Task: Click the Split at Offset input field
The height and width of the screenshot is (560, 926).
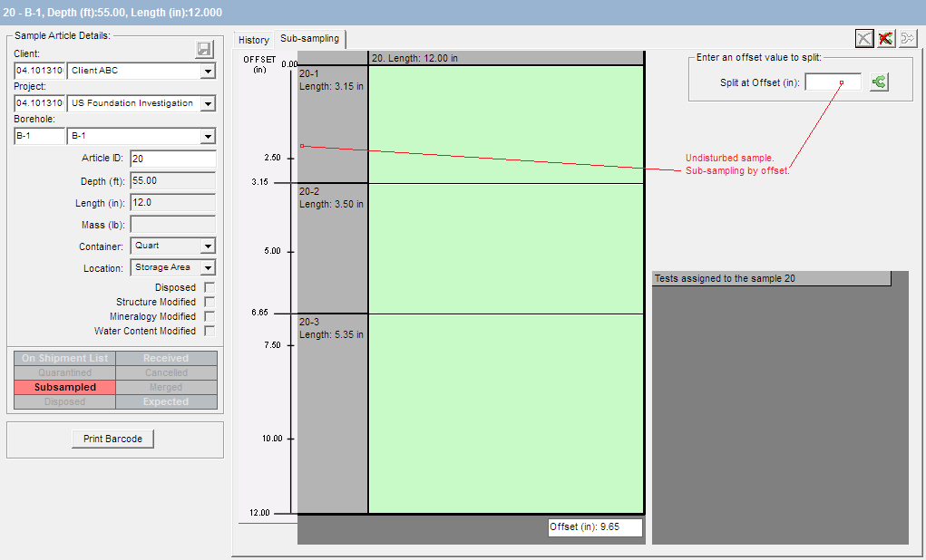Action: [833, 82]
